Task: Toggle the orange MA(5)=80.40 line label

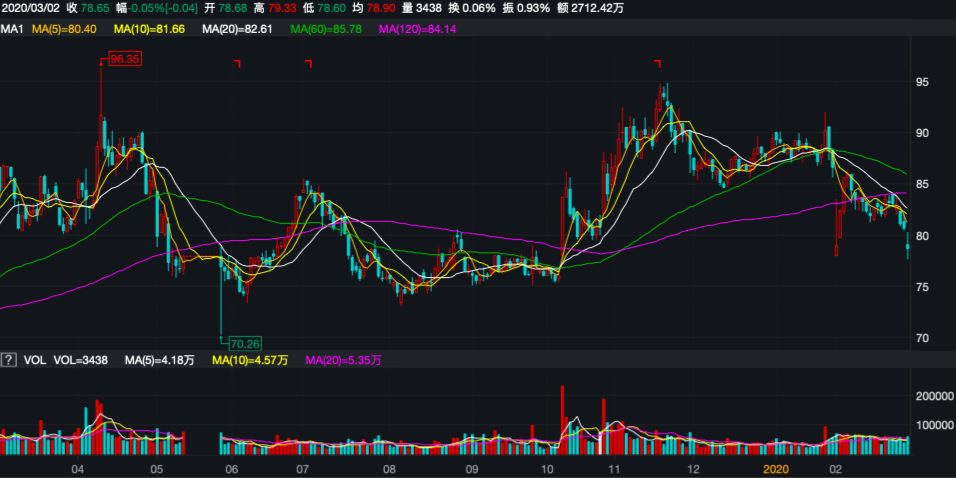Action: 64,29
